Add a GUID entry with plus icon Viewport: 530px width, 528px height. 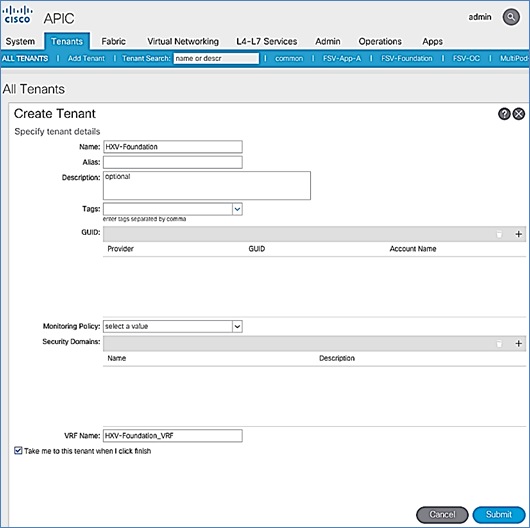pos(519,234)
